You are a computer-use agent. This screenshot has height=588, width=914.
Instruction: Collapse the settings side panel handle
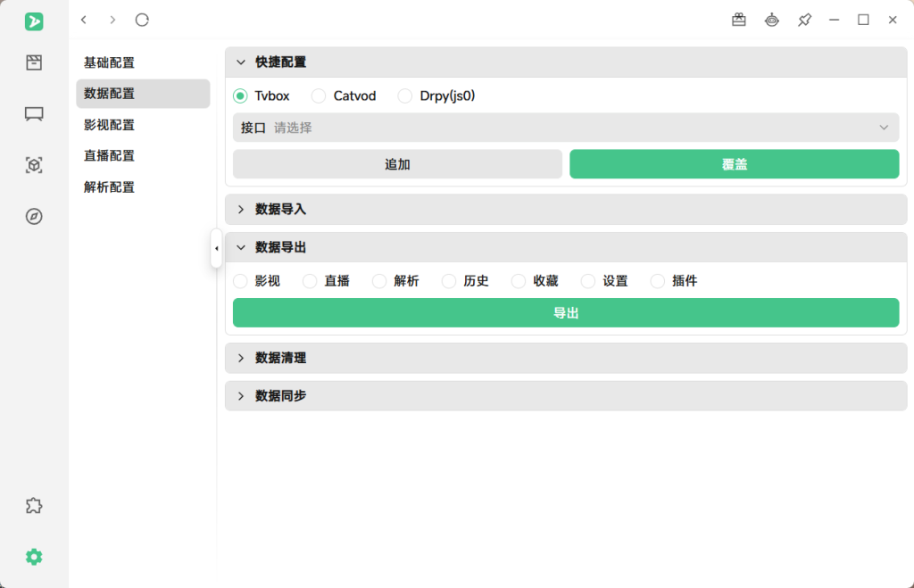[x=216, y=248]
